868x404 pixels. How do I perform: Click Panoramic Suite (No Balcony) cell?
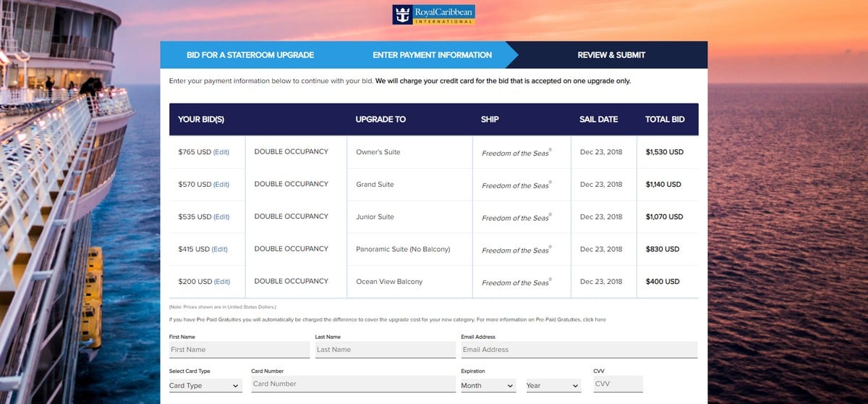(409, 249)
